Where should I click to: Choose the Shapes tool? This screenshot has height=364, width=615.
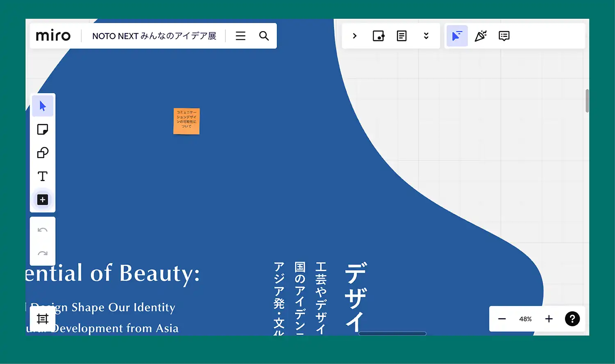43,153
